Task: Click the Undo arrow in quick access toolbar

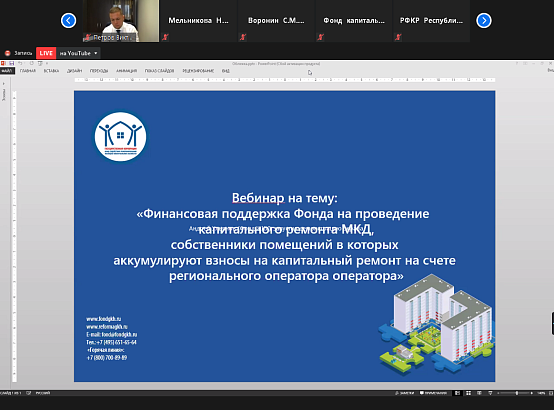Action: tap(20, 63)
